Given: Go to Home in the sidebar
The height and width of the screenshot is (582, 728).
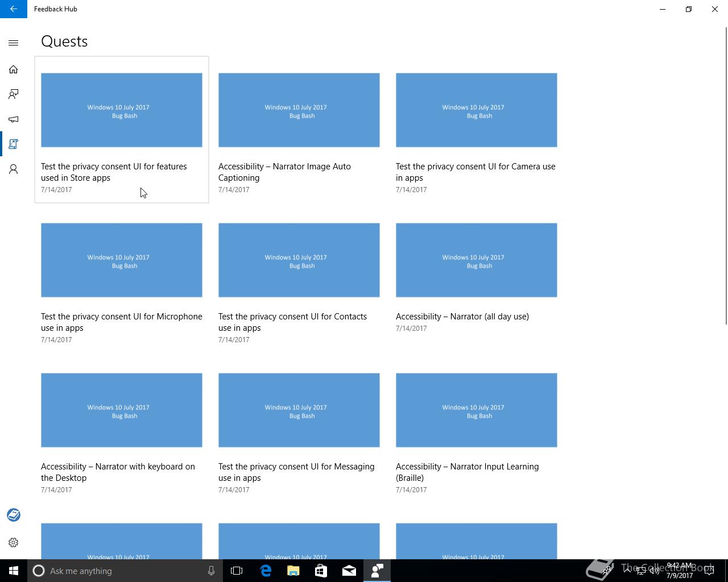Looking at the screenshot, I should click(x=14, y=69).
